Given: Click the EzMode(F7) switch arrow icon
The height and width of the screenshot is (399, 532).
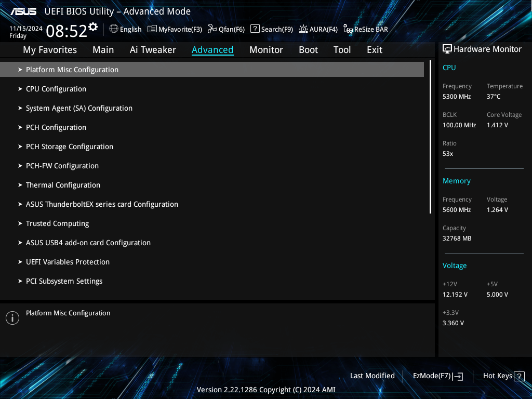Looking at the screenshot, I should click(x=458, y=376).
